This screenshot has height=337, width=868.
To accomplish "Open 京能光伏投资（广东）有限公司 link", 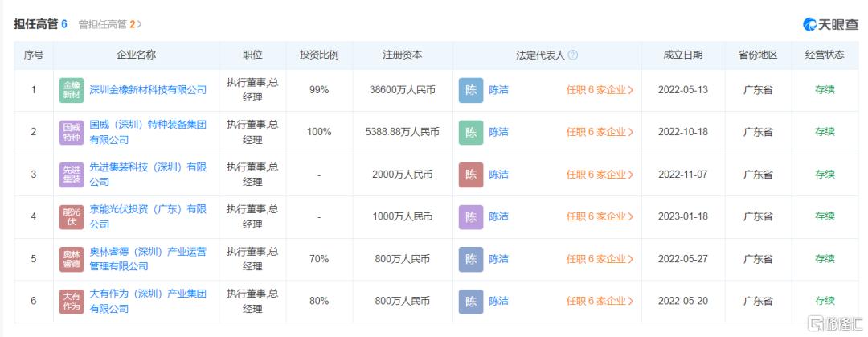I will (148, 216).
